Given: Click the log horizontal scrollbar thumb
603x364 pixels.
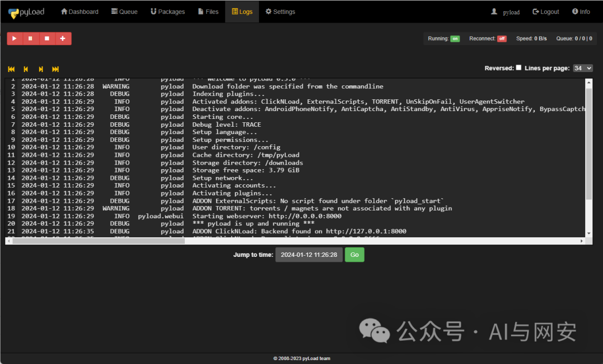Looking at the screenshot, I should click(x=98, y=241).
